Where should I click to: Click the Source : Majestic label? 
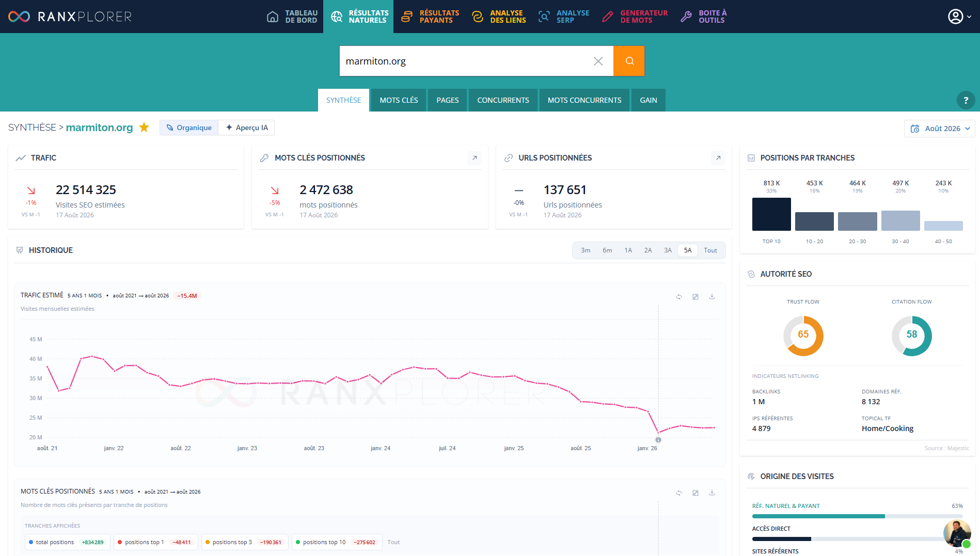[946, 448]
